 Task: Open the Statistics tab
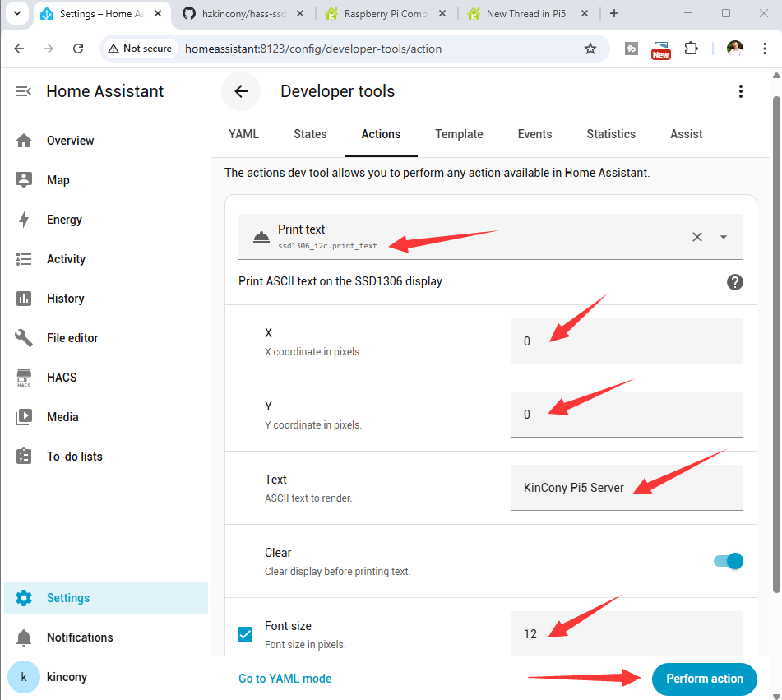pyautogui.click(x=611, y=134)
